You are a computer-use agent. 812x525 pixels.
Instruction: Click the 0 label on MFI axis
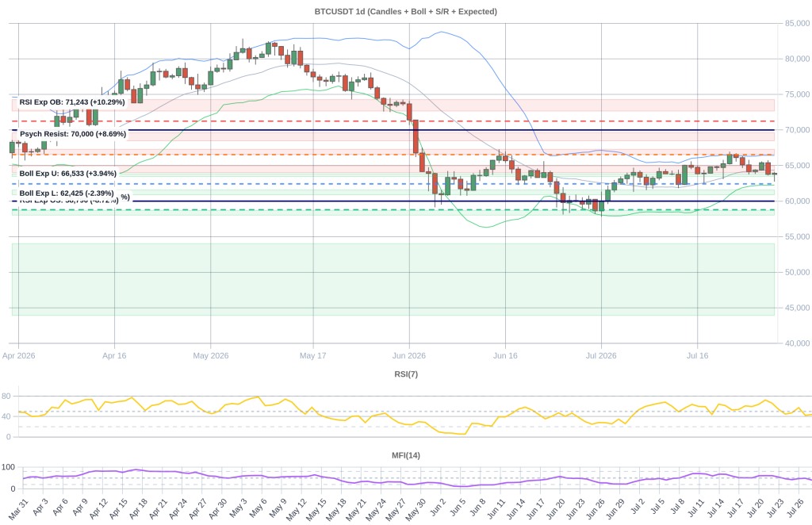pyautogui.click(x=13, y=489)
